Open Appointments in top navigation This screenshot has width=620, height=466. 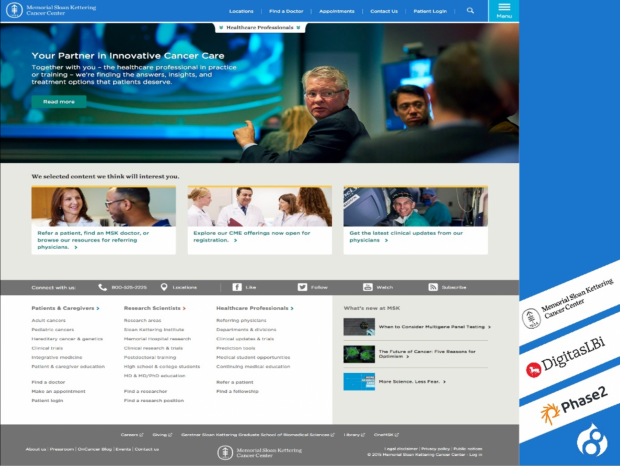click(336, 11)
